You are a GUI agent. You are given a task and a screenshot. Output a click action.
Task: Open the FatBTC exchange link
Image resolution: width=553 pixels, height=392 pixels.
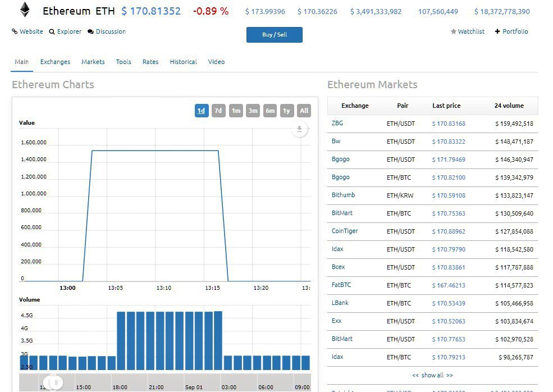(x=341, y=285)
